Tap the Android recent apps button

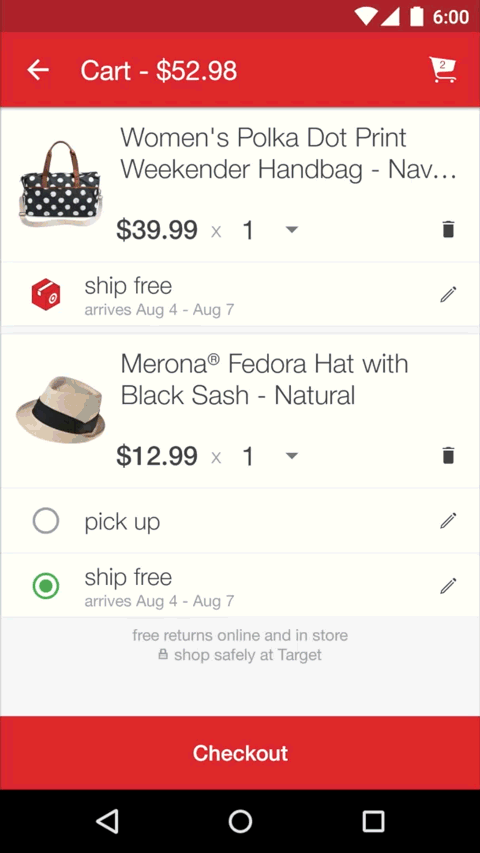click(x=373, y=821)
